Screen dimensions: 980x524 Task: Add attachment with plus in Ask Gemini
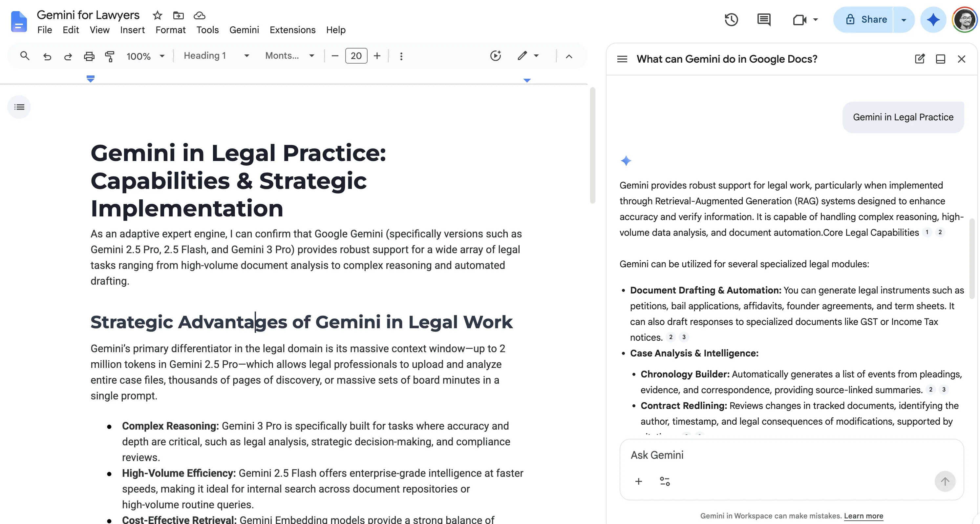[639, 481]
